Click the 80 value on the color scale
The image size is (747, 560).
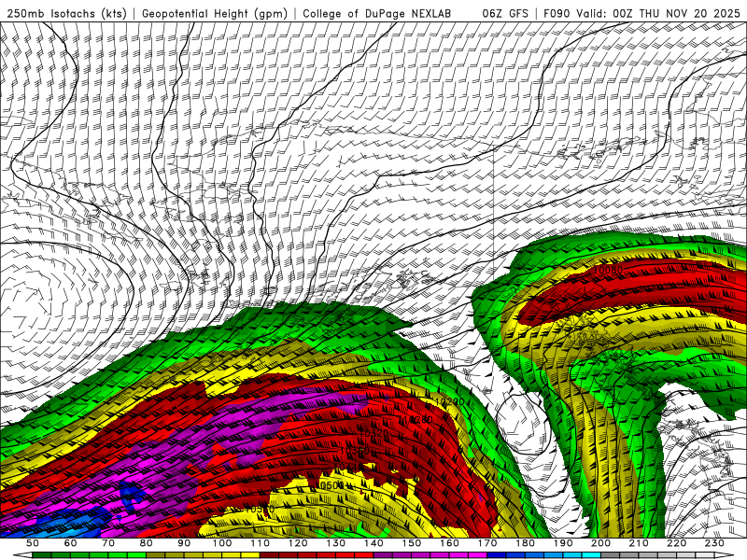click(x=147, y=543)
